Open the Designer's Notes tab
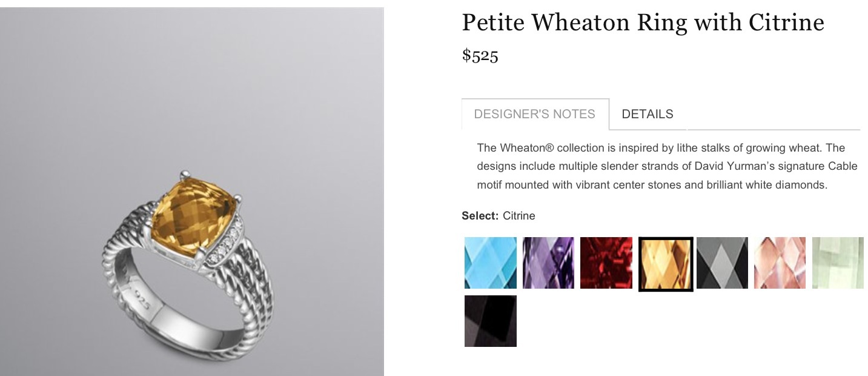This screenshot has height=376, width=868. [534, 114]
